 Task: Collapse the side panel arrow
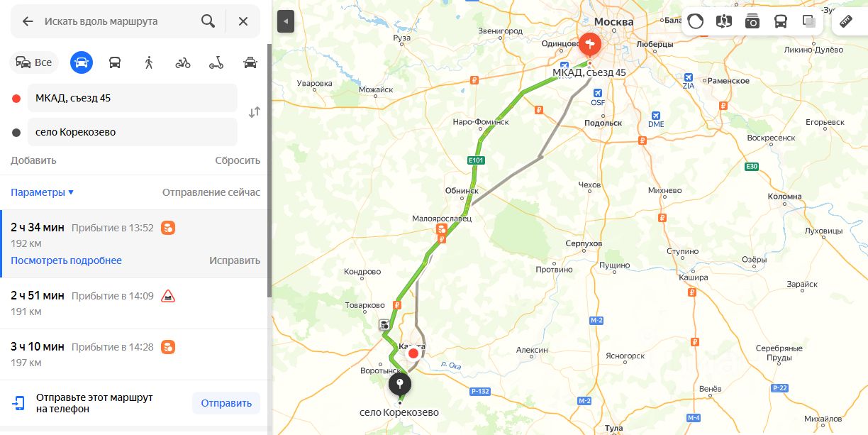pos(286,21)
